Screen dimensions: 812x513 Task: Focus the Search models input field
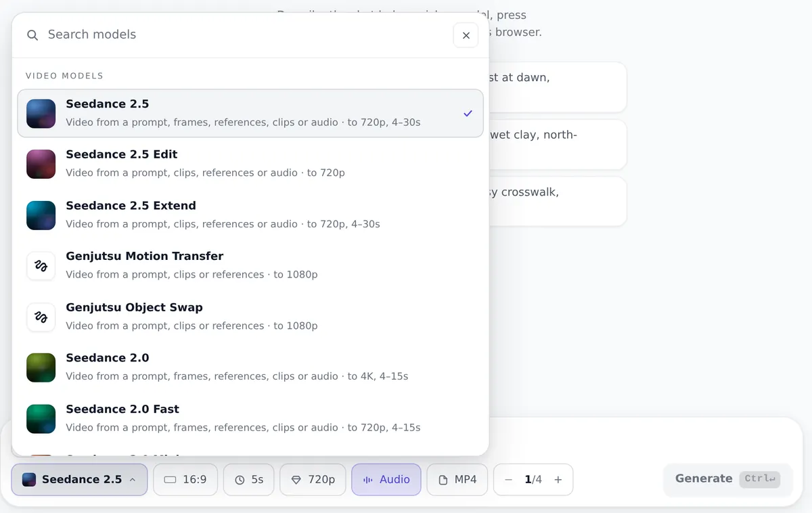tap(244, 35)
